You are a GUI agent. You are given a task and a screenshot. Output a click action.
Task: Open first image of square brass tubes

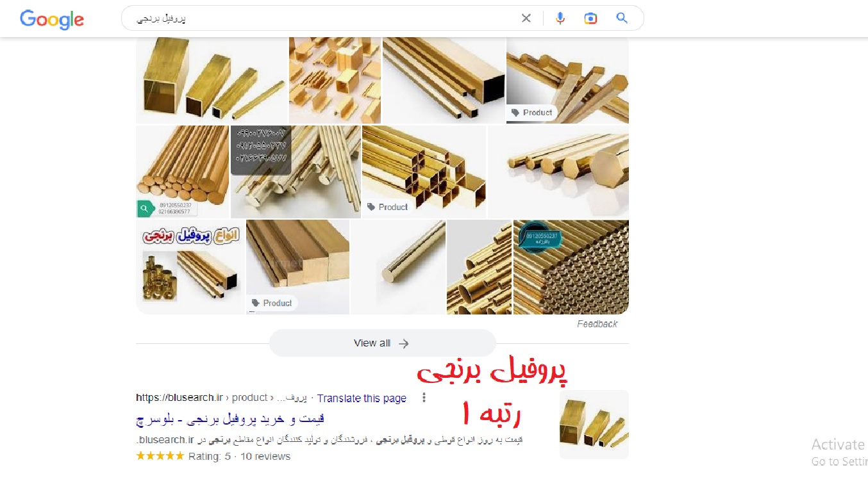212,80
